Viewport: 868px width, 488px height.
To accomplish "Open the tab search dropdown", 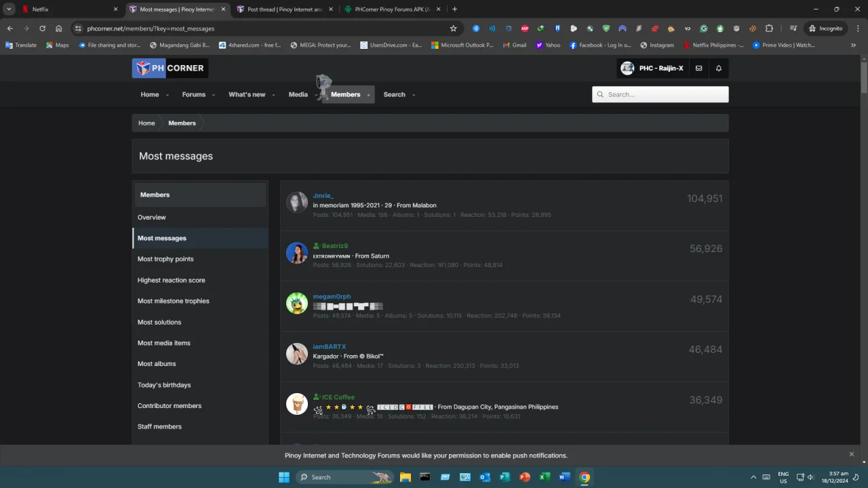I will pos(9,9).
